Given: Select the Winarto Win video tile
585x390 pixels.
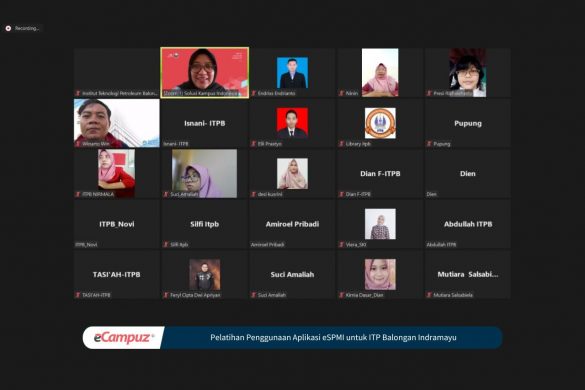Looking at the screenshot, I should pyautogui.click(x=117, y=123).
